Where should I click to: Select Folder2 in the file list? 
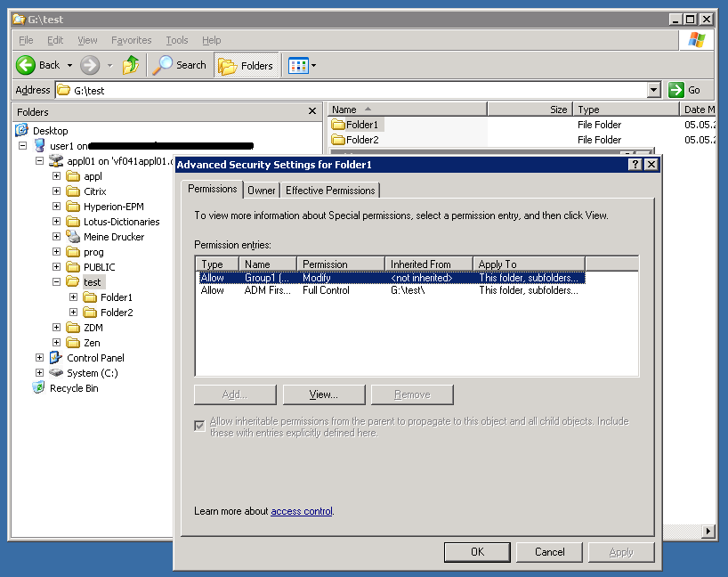click(355, 140)
